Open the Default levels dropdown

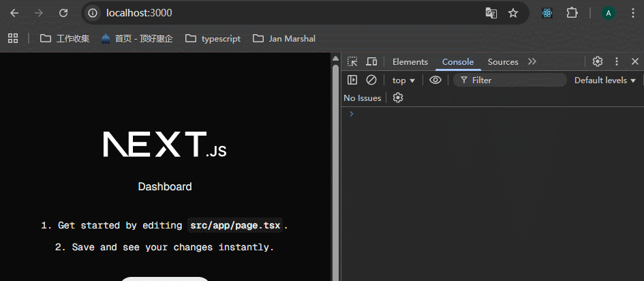pos(604,80)
